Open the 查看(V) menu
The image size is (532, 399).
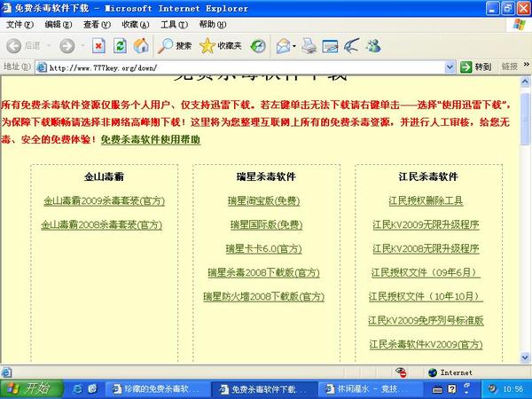97,25
